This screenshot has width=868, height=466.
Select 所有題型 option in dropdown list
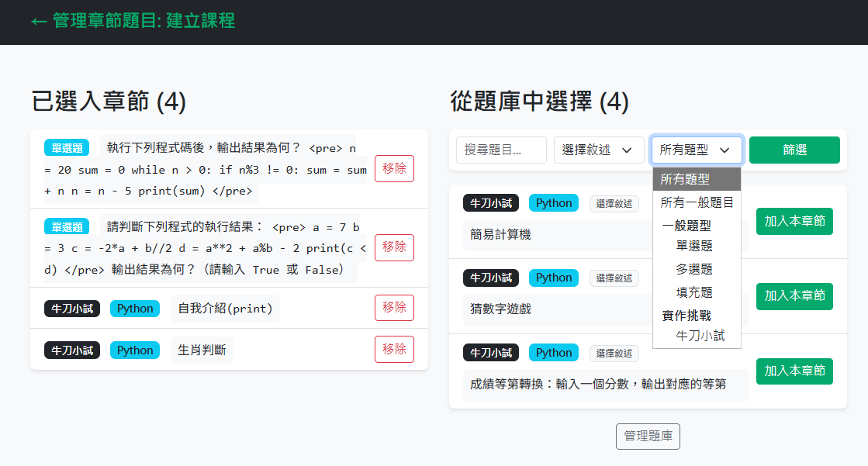coord(696,179)
